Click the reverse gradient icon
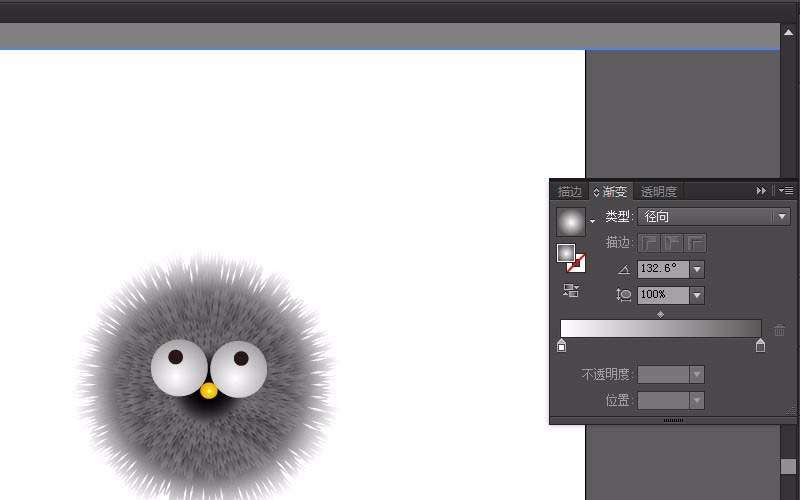 tap(571, 291)
